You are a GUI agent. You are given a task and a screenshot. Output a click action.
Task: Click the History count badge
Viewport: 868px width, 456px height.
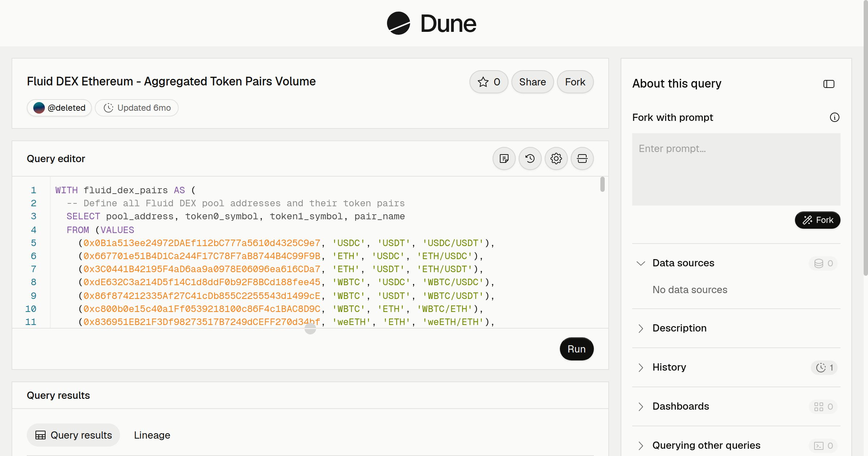pos(824,368)
